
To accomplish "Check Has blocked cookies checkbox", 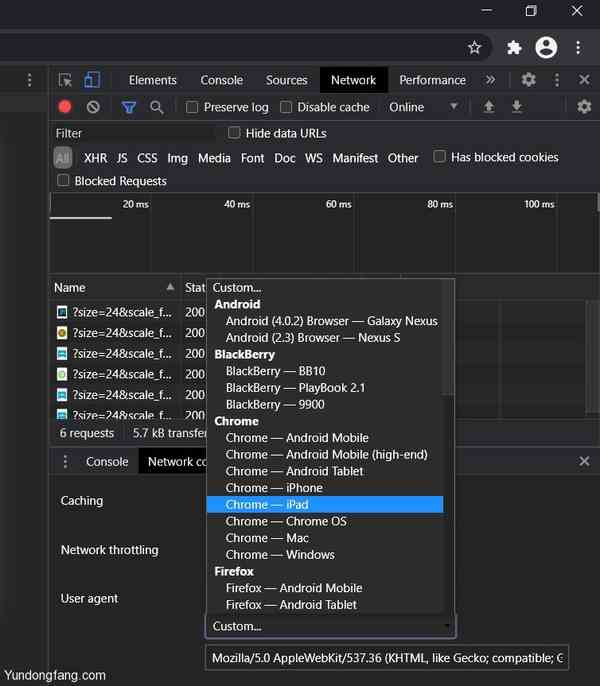I will pos(439,157).
